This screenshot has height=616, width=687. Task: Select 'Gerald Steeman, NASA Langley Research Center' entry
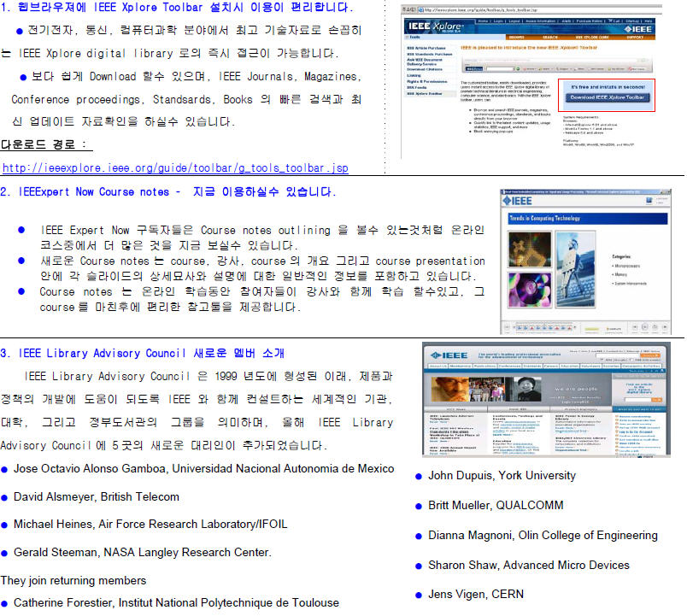(x=143, y=553)
